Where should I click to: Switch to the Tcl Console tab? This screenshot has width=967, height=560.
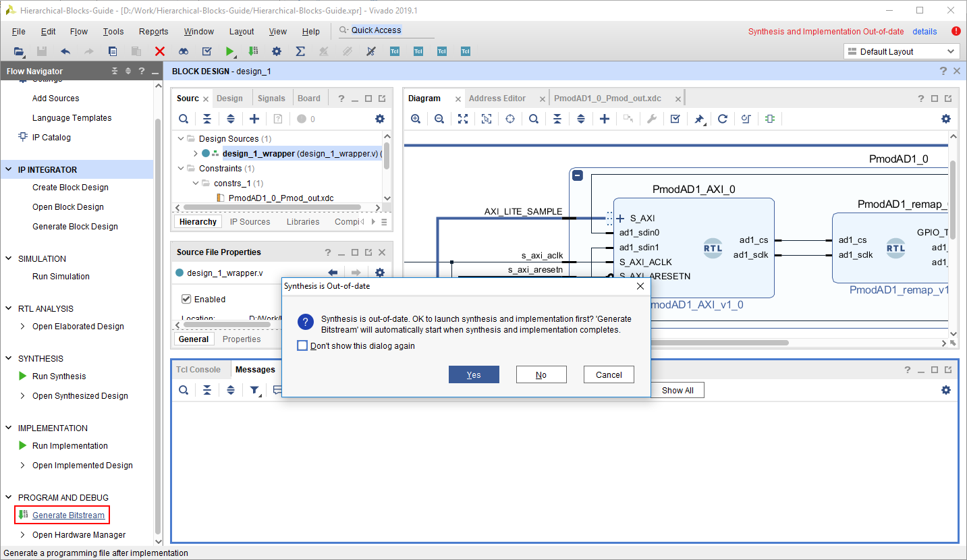tap(198, 370)
